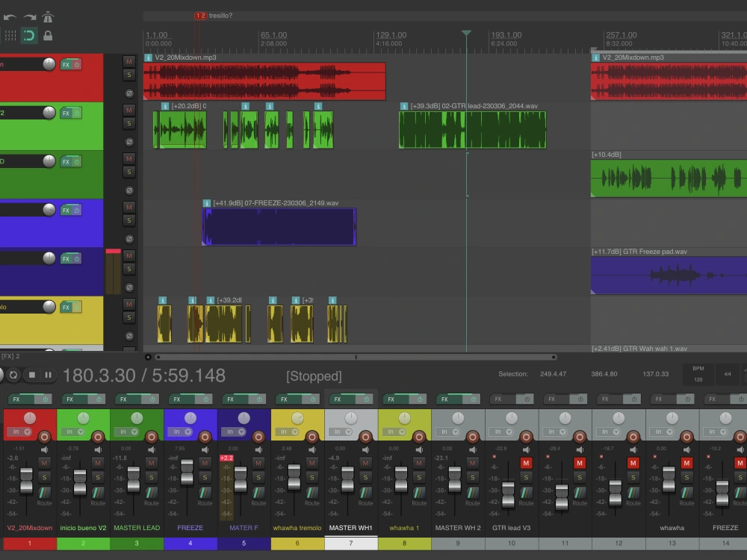Unmute channel 13 whawha in mixer

[x=686, y=463]
